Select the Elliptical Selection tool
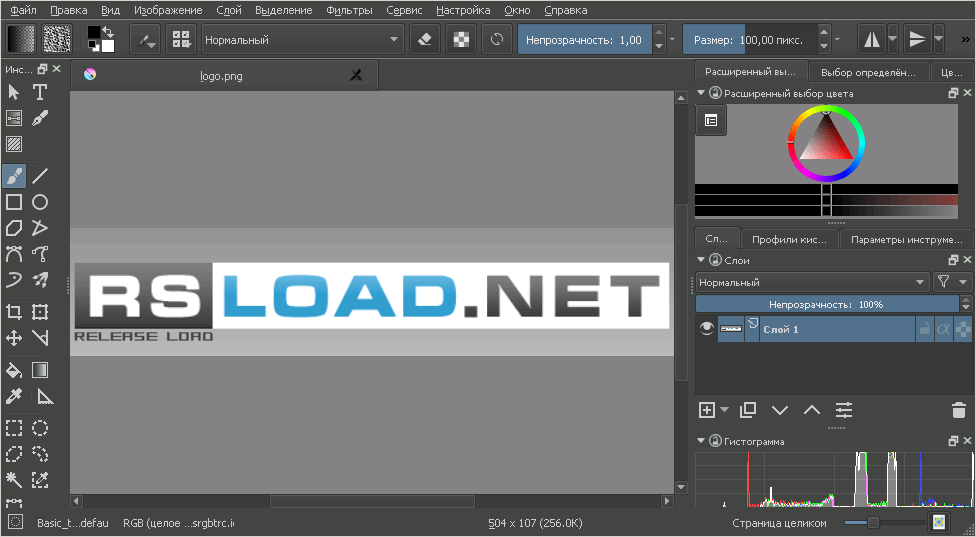The width and height of the screenshot is (976, 537). click(x=40, y=428)
